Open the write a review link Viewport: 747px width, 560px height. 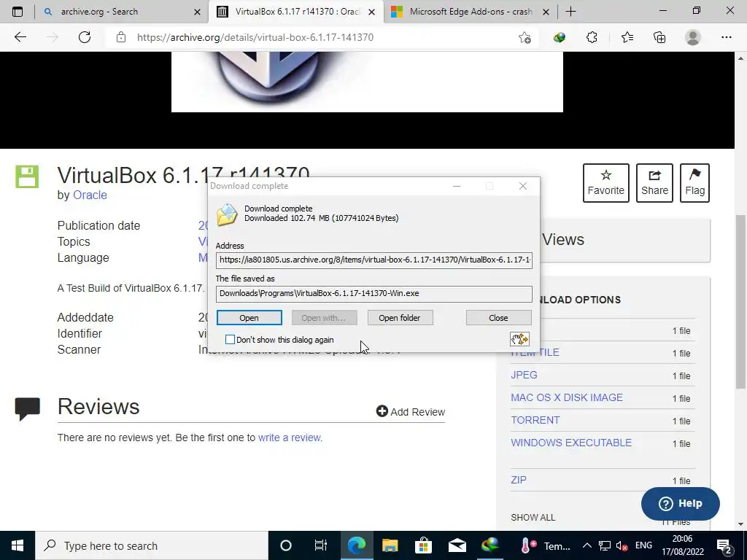tap(290, 437)
